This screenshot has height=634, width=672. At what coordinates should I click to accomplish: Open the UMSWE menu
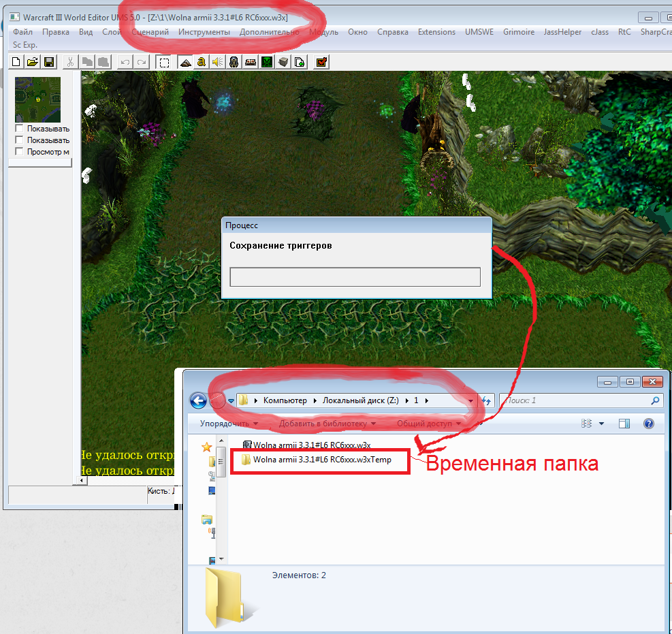point(479,32)
